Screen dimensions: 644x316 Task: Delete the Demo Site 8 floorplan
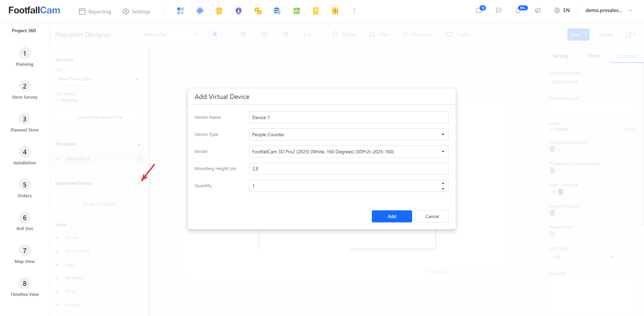click(140, 158)
